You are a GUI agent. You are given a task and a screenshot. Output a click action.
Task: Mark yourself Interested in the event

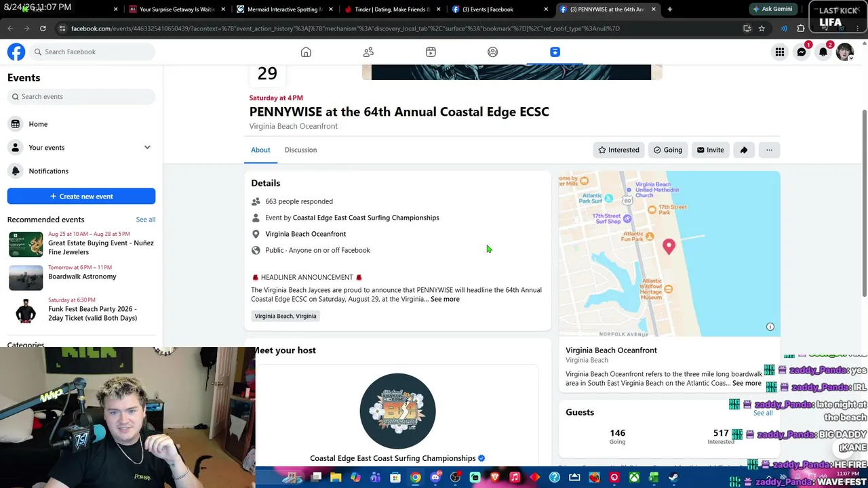(618, 150)
